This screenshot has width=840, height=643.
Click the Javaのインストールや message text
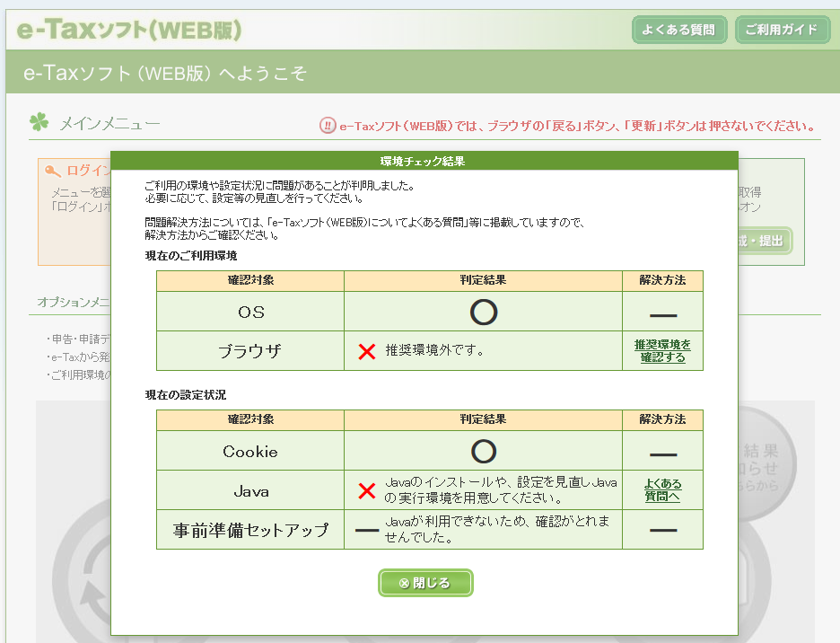click(501, 490)
